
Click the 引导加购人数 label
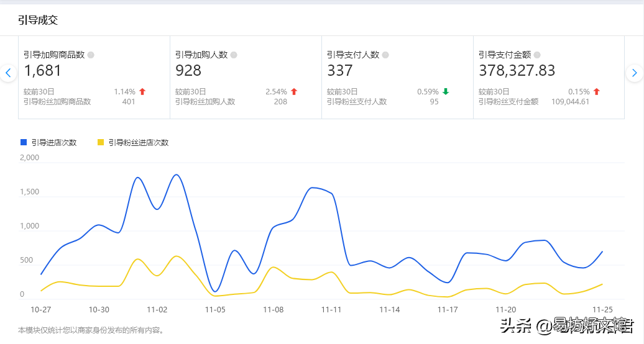(x=201, y=55)
